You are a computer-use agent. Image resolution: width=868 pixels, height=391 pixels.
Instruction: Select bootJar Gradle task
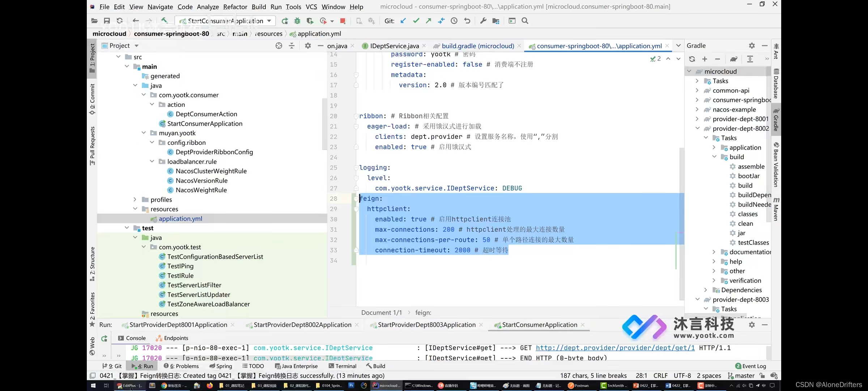pos(748,176)
